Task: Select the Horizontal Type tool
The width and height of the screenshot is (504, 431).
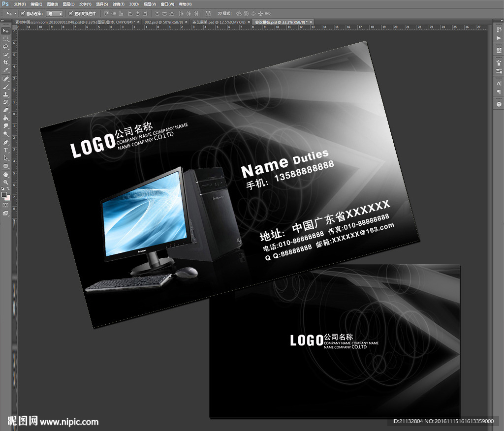Action: (x=6, y=150)
